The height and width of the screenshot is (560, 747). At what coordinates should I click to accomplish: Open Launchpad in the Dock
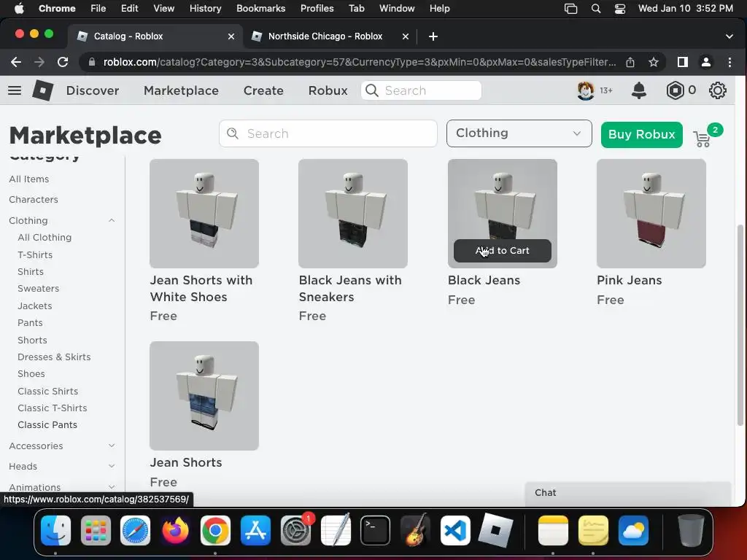(x=96, y=530)
